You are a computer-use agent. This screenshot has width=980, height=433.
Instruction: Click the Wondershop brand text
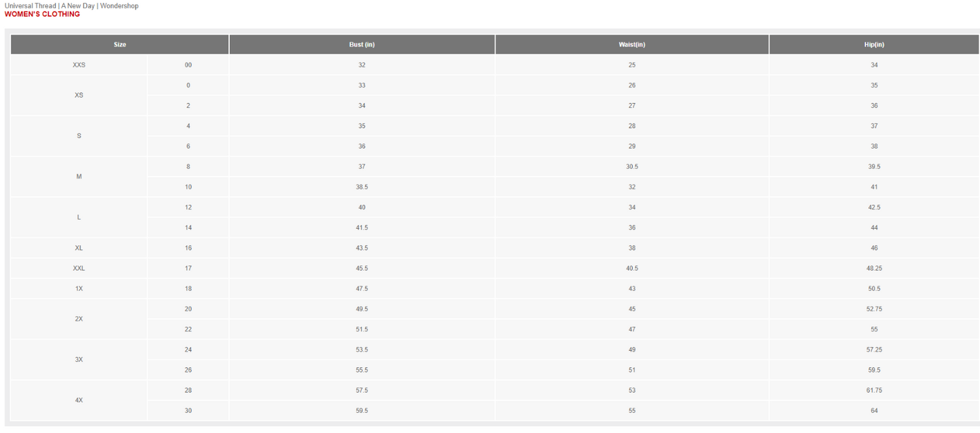119,6
